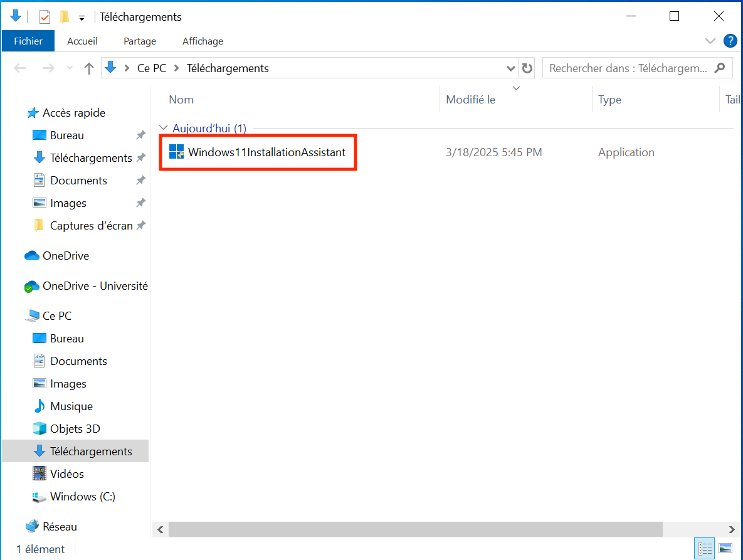The width and height of the screenshot is (743, 560).
Task: Open Windows (C:) drive in sidebar
Action: [82, 497]
